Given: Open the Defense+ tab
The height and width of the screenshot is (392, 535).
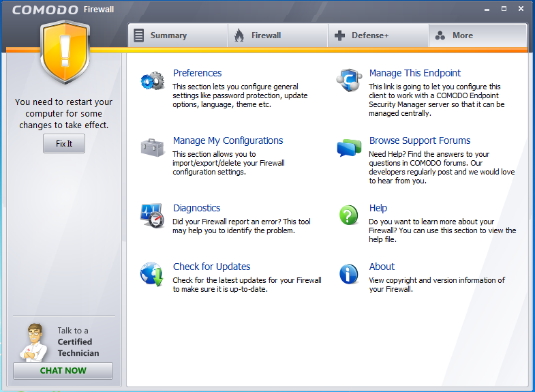Looking at the screenshot, I should [x=378, y=35].
